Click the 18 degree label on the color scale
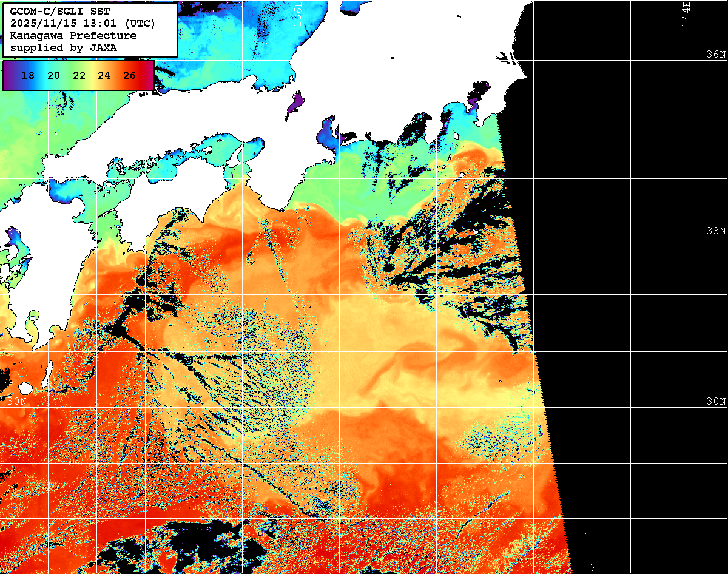The image size is (728, 574). coord(28,75)
